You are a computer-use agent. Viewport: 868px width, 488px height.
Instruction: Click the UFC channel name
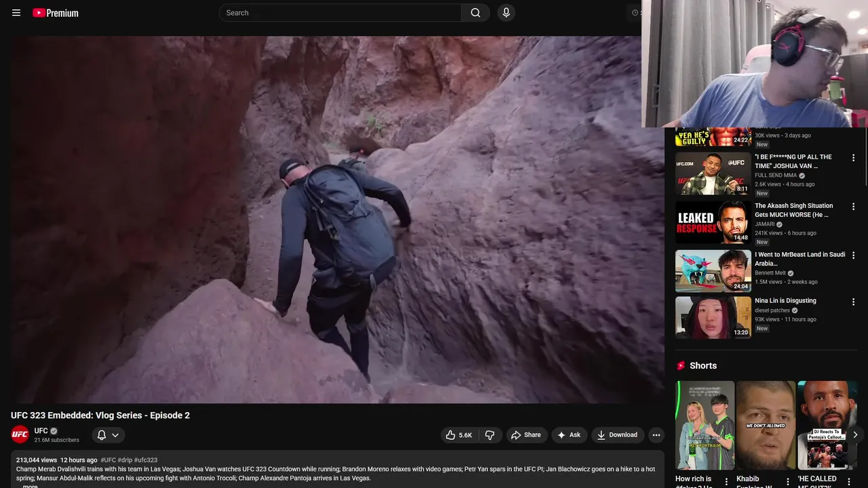(x=41, y=430)
